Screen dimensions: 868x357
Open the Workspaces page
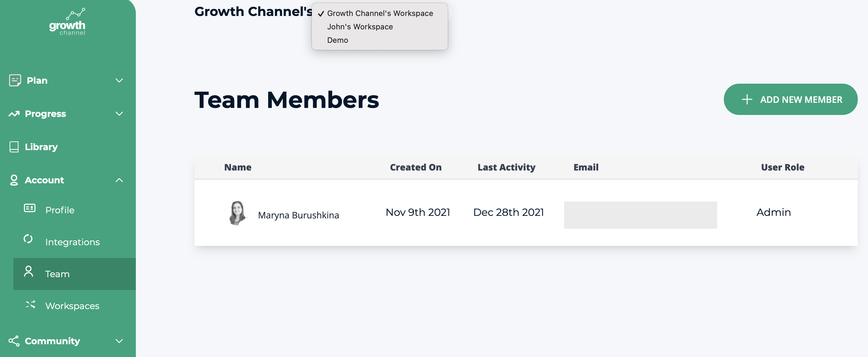72,306
